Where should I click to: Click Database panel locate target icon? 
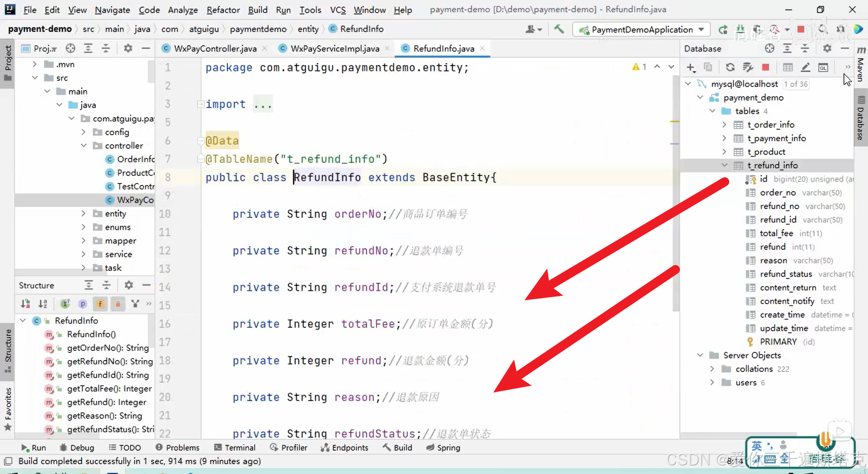click(x=769, y=48)
